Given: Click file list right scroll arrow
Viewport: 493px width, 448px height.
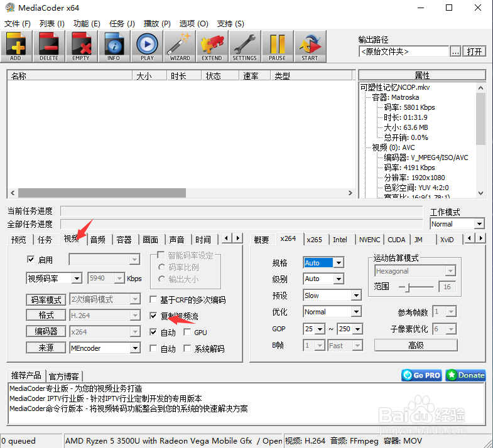Looking at the screenshot, I should click(350, 193).
